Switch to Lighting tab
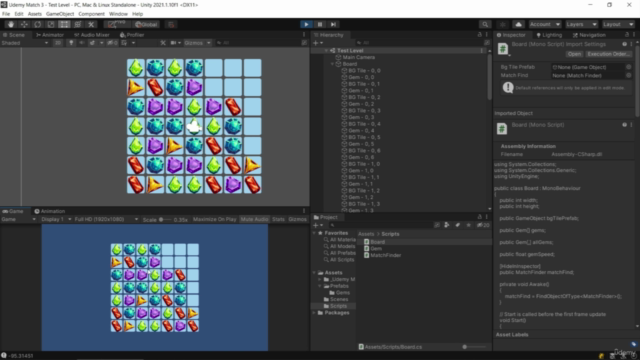The width and height of the screenshot is (640, 360). point(549,35)
